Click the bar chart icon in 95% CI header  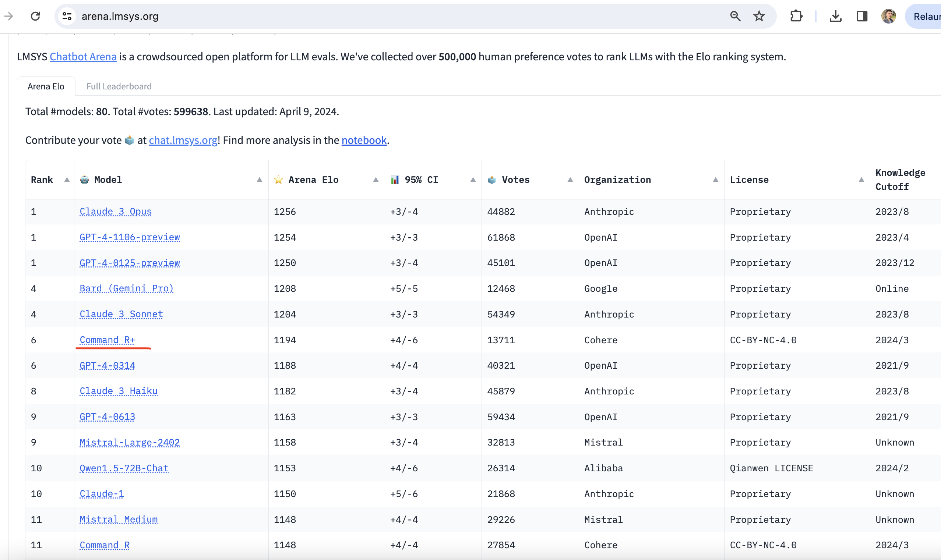click(x=395, y=180)
